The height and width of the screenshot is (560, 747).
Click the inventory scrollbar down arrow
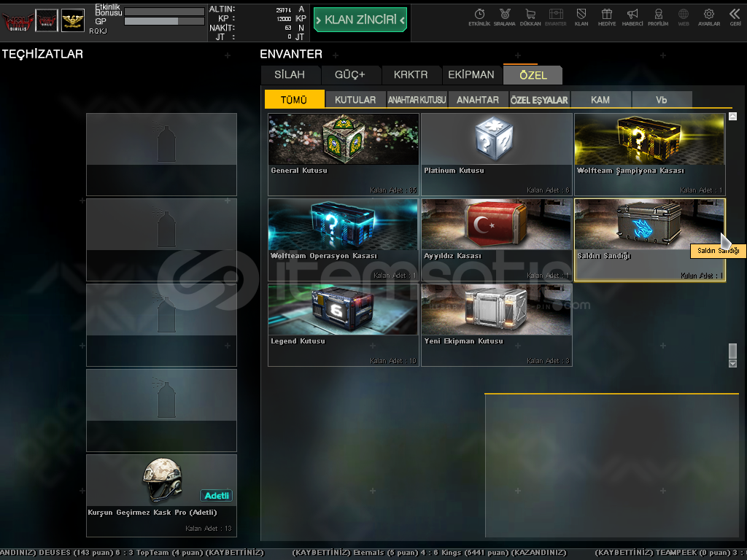[732, 363]
